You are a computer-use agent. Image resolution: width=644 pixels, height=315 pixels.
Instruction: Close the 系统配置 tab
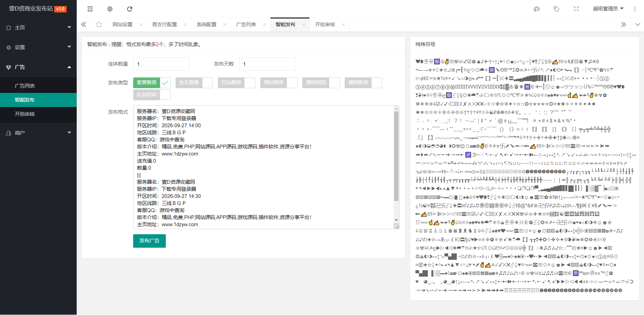click(x=225, y=25)
